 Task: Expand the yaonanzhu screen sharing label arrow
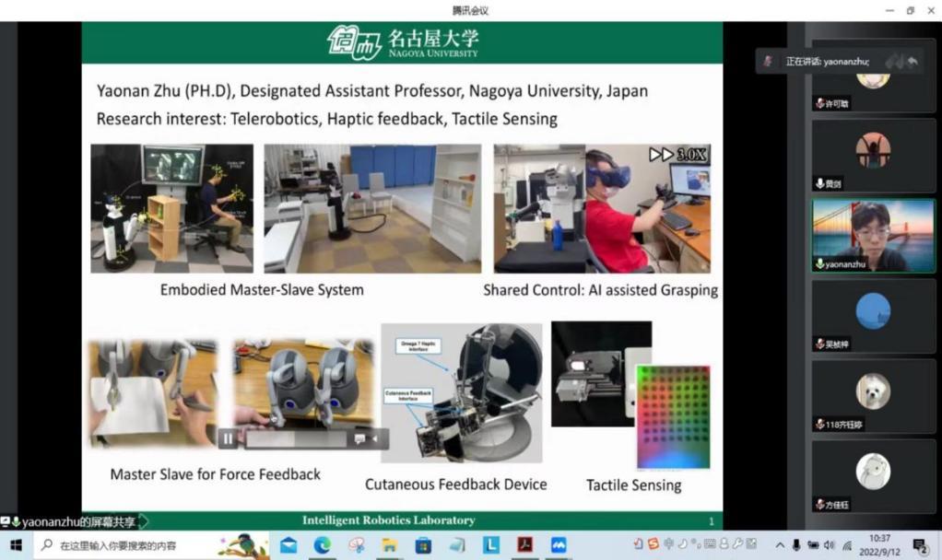click(143, 521)
